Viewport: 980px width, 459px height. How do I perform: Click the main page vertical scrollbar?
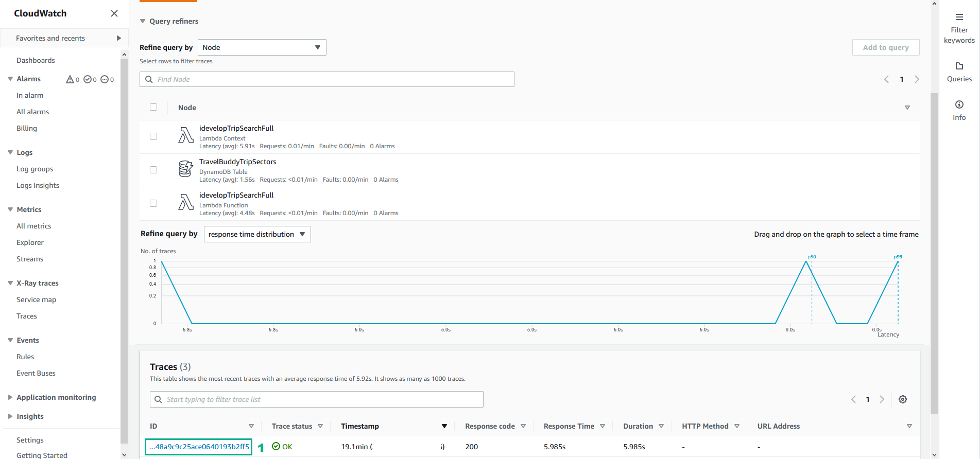pyautogui.click(x=935, y=252)
